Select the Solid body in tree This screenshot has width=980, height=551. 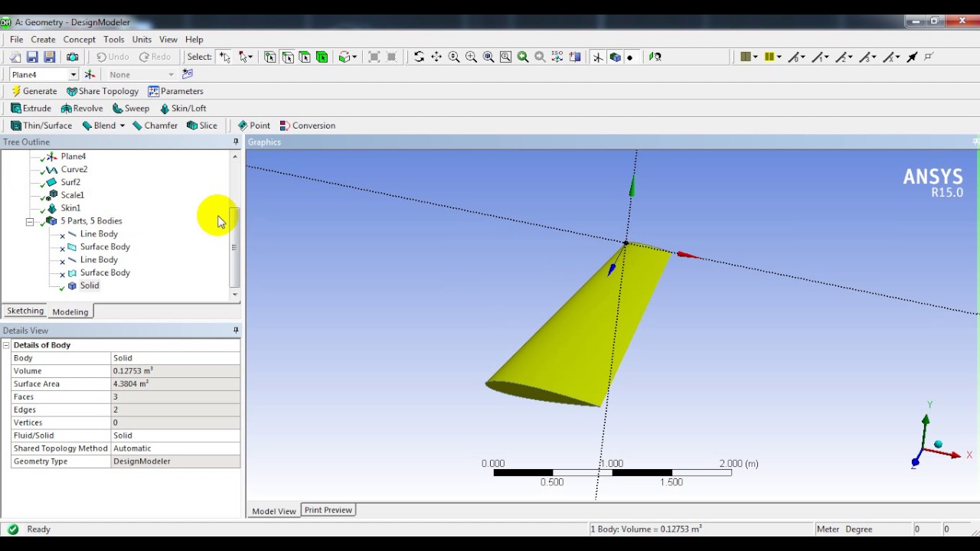[x=90, y=285]
